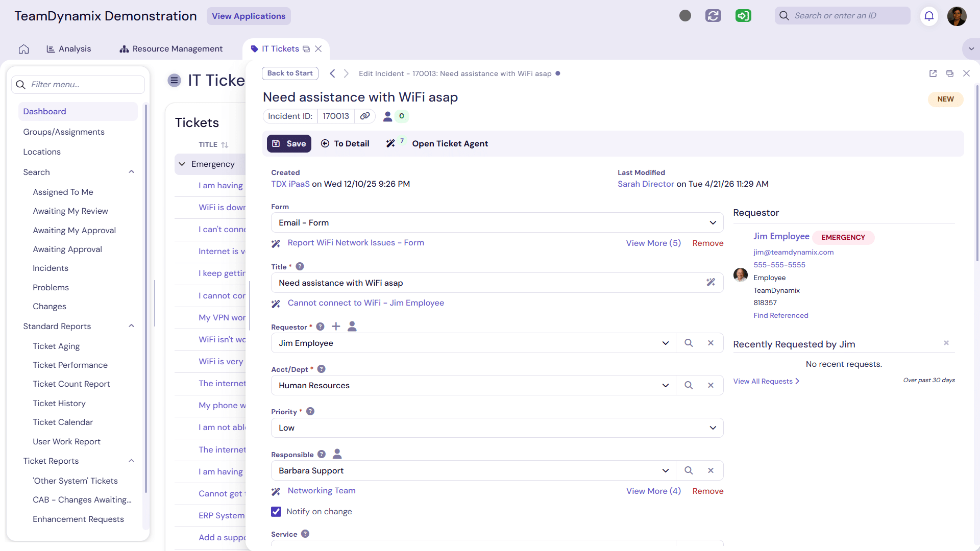Open the user profile avatar menu

957,16
